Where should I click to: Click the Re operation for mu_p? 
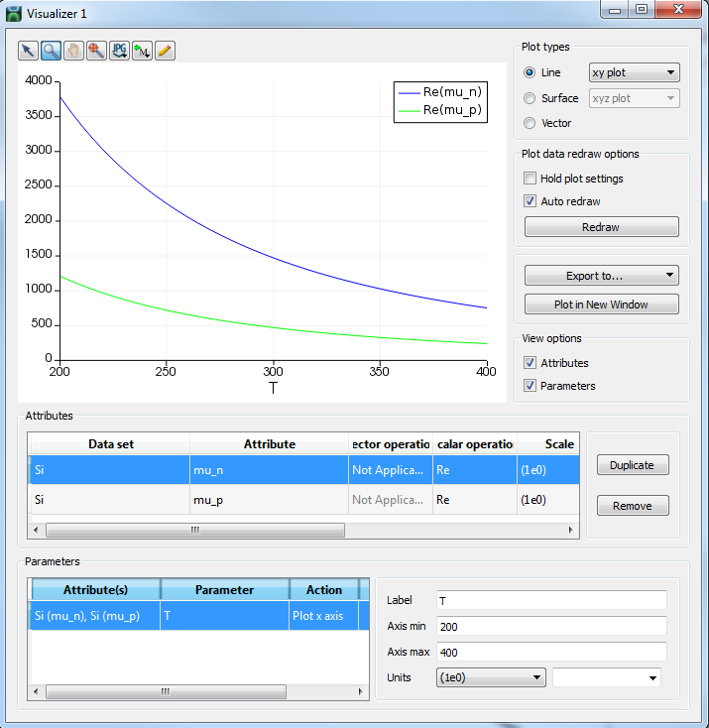(x=475, y=500)
